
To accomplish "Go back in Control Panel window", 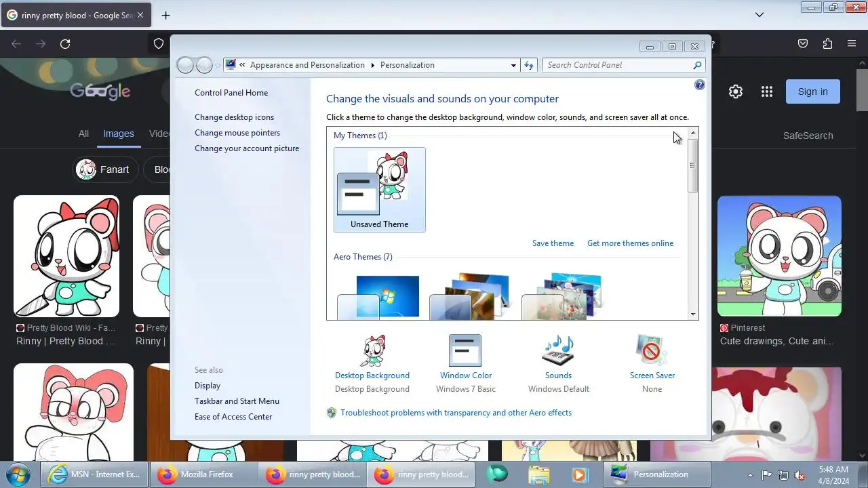I will coord(185,65).
